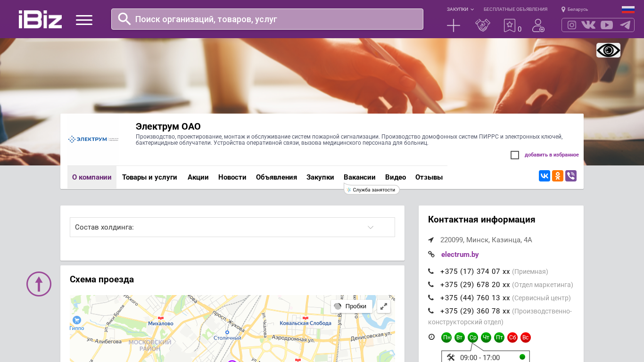Open the favorites bookmark star icon
Screen dimensions: 644x362
point(509,25)
